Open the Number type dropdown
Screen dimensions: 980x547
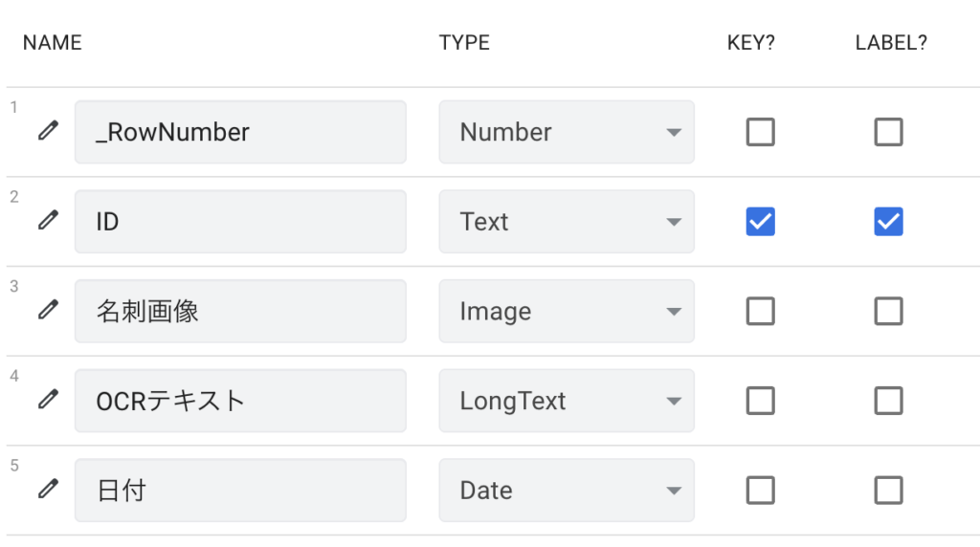point(567,132)
